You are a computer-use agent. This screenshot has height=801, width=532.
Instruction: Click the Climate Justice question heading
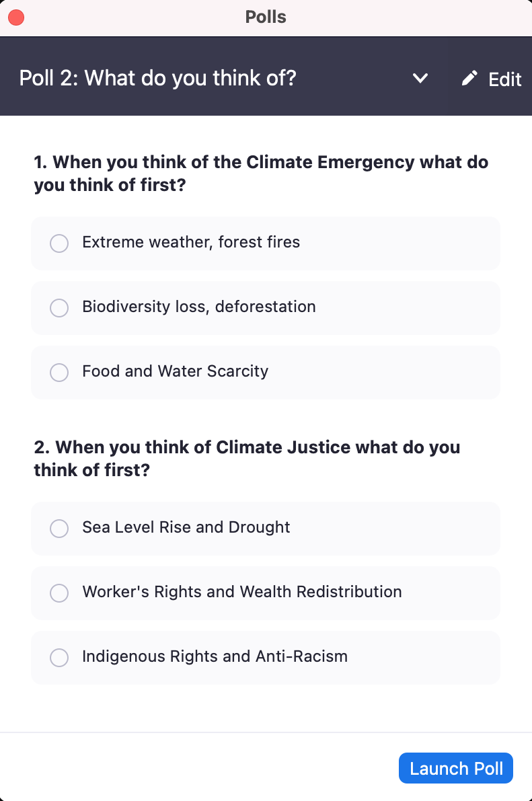(x=247, y=459)
